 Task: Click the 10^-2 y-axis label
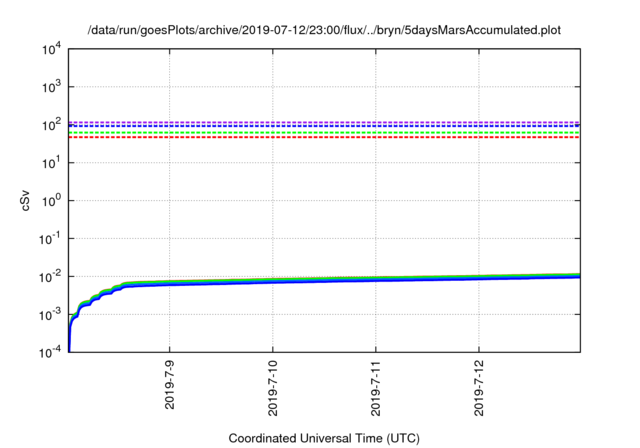click(x=51, y=277)
